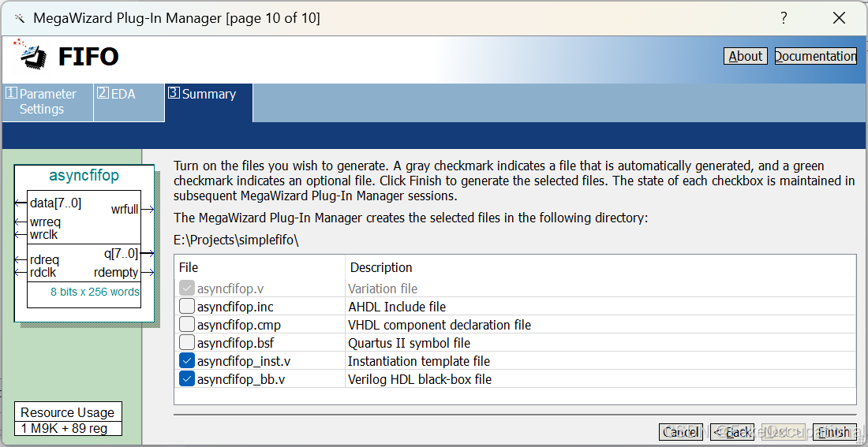Viewport: 868px width, 447px height.
Task: Click the wizard wand title bar icon
Action: coord(20,18)
